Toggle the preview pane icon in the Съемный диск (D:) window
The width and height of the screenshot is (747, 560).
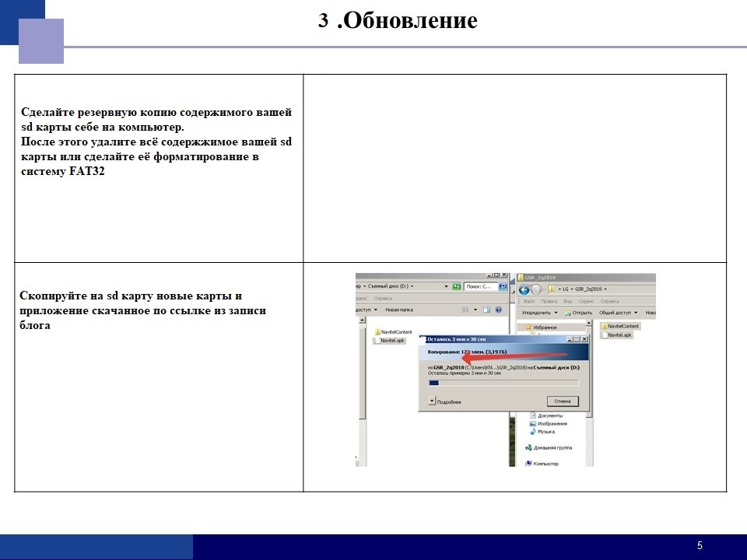click(486, 310)
